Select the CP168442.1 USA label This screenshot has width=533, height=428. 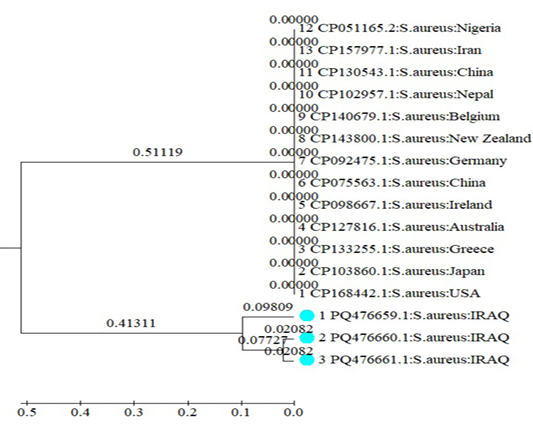pos(390,293)
